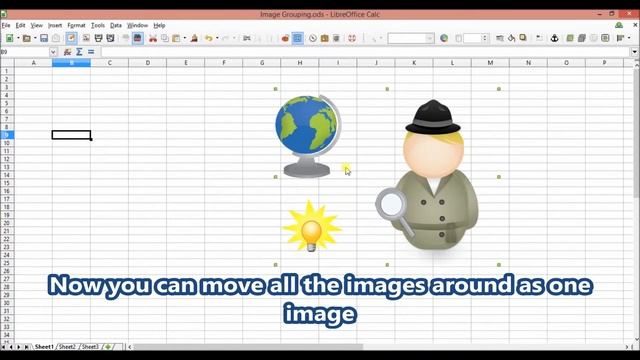Click the area fill bucket icon
640x360 pixels.
coord(511,38)
